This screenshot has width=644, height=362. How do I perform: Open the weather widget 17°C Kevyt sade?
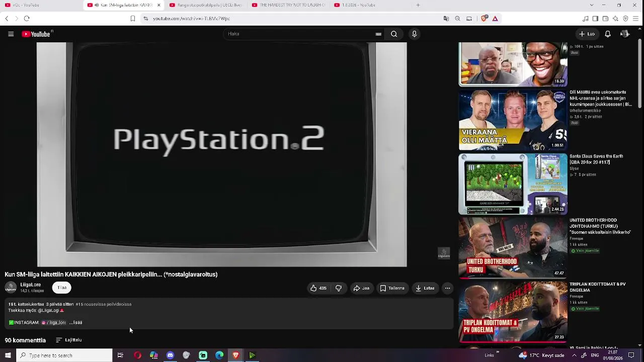tap(542, 355)
